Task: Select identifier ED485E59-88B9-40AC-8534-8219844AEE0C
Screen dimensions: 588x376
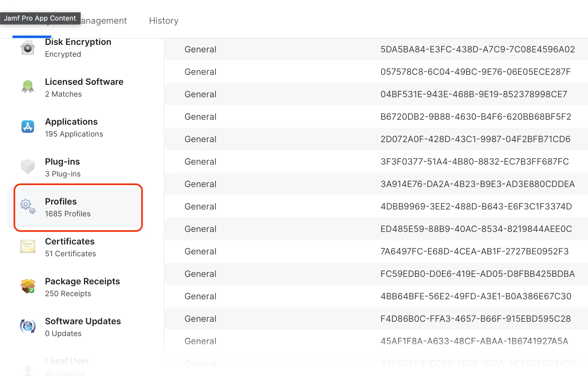Action: coord(476,229)
